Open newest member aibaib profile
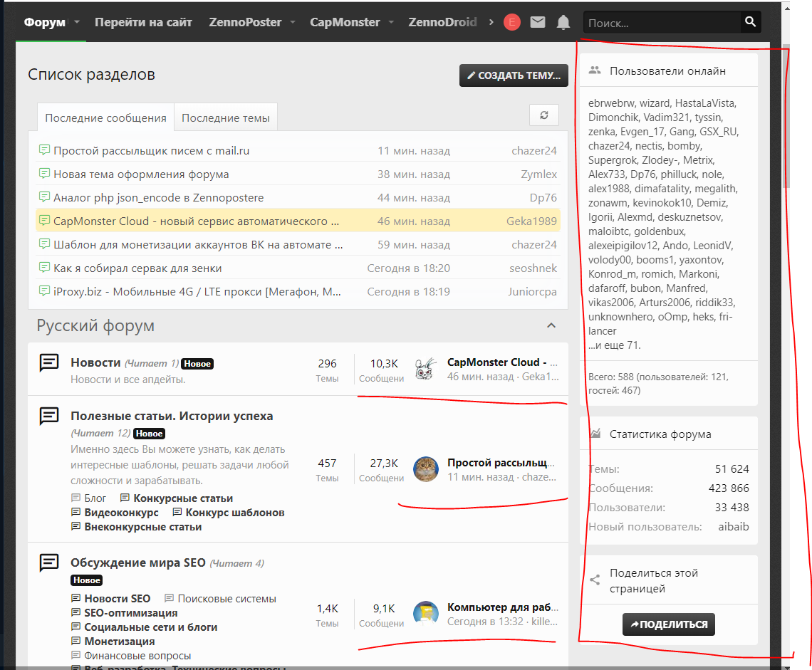Screen dimensions: 812x670 point(733,527)
